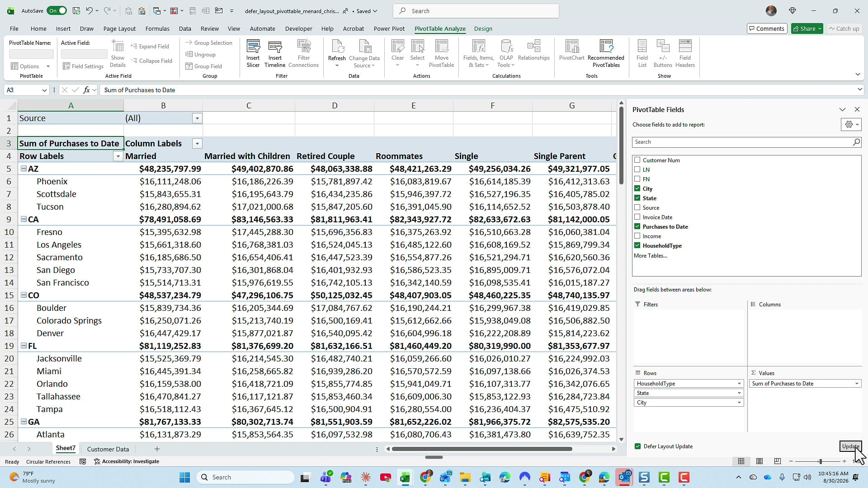Open the Filter Connections tool
The width and height of the screenshot is (868, 488).
(x=304, y=53)
